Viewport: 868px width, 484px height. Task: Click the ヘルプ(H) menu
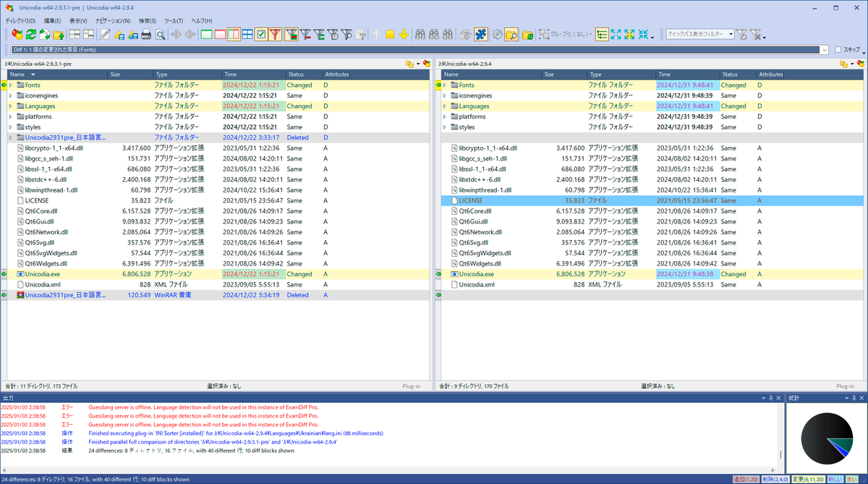(x=201, y=21)
